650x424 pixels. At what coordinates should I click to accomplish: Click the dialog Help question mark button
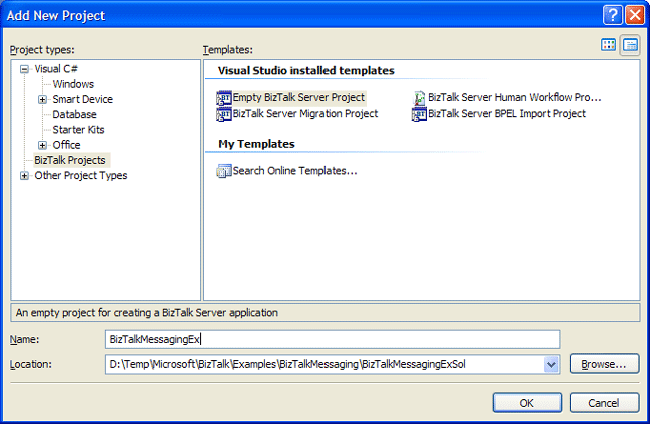(614, 15)
